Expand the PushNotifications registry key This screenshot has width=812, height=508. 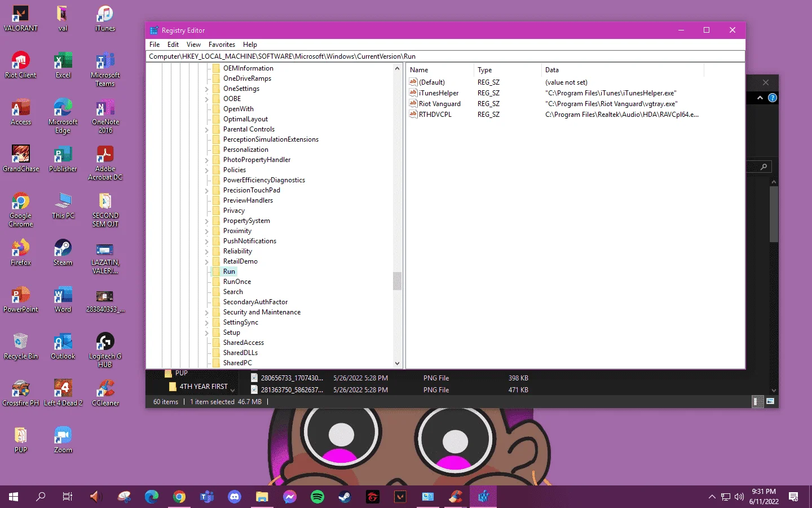(206, 242)
